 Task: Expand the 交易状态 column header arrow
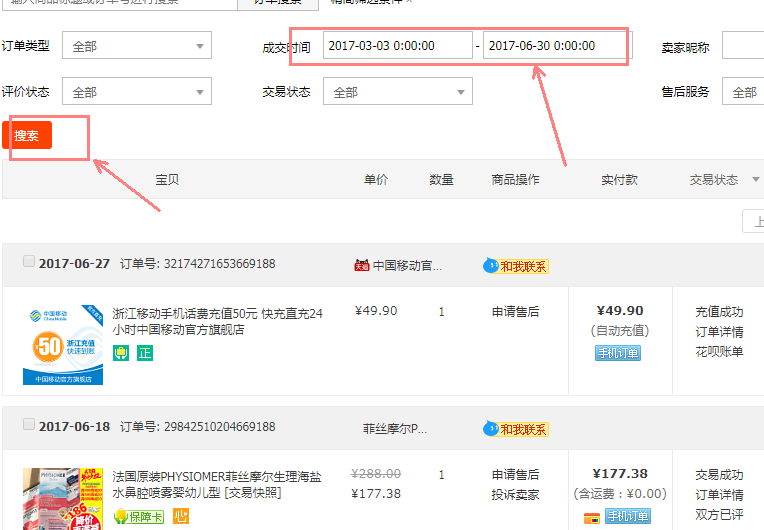click(756, 179)
